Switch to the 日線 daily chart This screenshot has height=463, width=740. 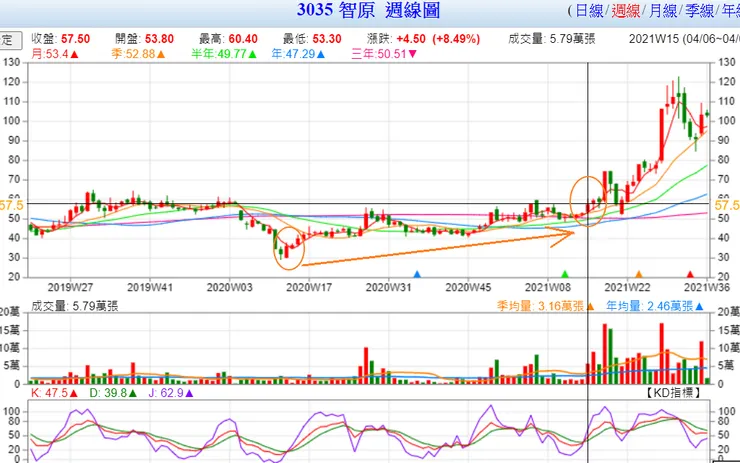pos(589,10)
